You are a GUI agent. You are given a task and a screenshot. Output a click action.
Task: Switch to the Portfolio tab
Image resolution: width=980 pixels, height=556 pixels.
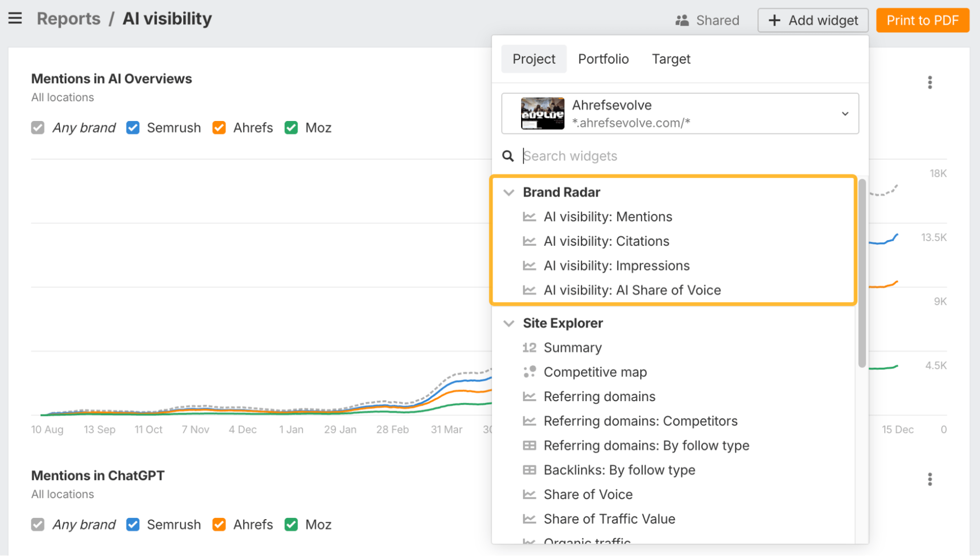coord(603,59)
